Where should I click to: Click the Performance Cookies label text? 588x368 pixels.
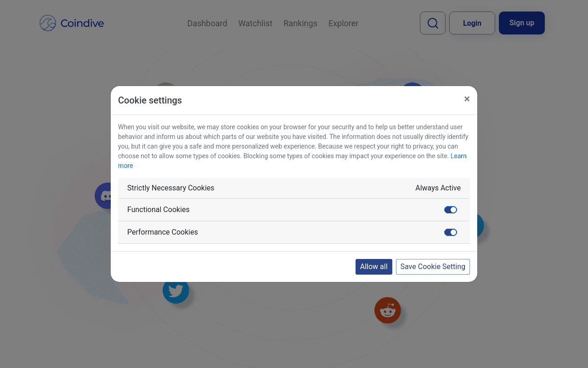[x=163, y=232]
